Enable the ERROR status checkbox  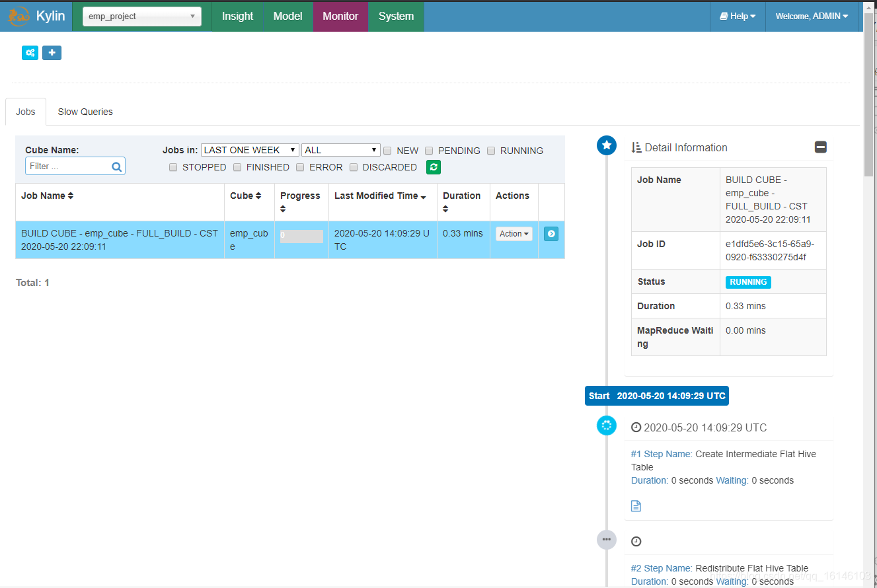click(300, 167)
